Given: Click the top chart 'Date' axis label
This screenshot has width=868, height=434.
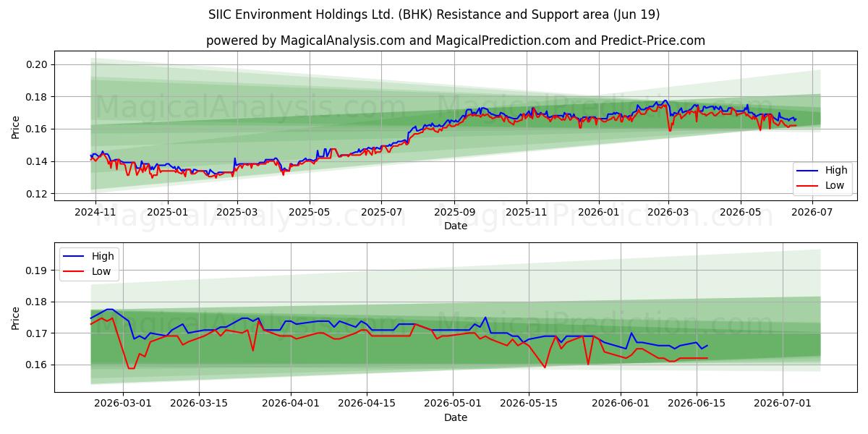Looking at the screenshot, I should coord(456,226).
